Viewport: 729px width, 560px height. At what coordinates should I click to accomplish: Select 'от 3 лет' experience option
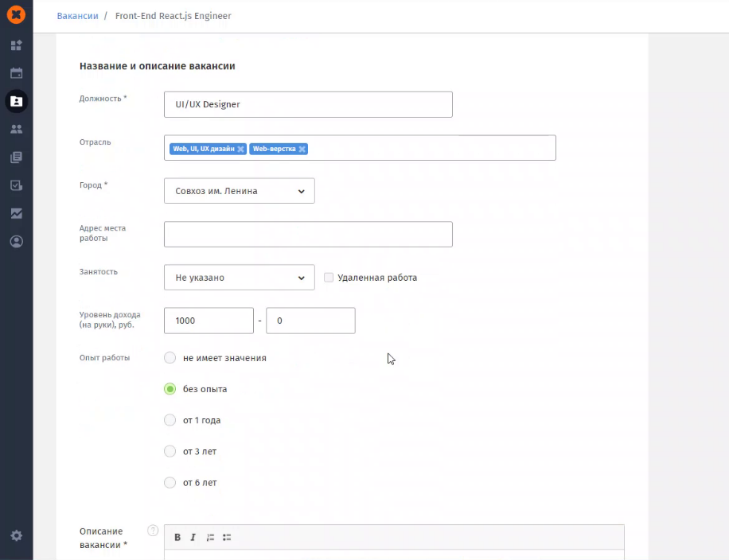point(170,451)
